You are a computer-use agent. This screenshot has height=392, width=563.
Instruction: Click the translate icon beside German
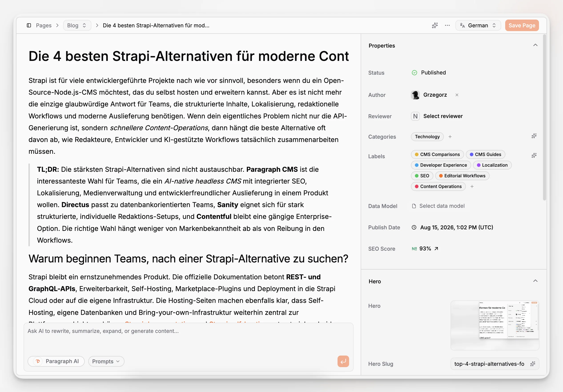pos(462,26)
